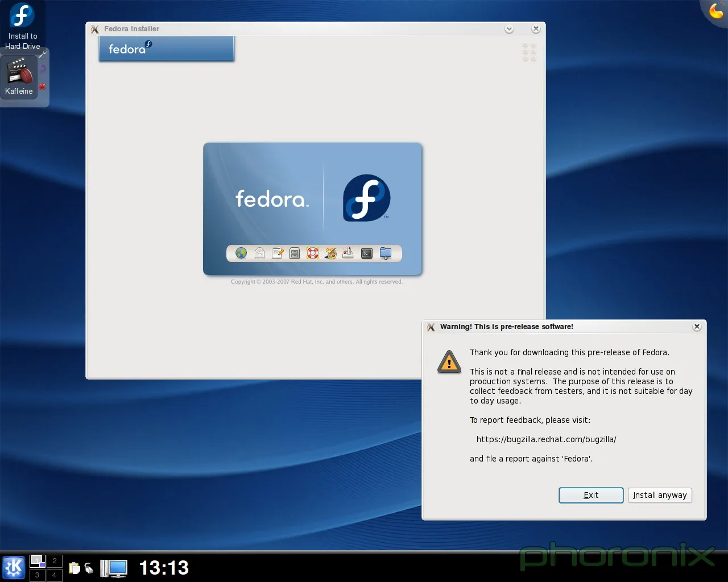
Task: Choose Install anyway in the warning dialog
Action: pyautogui.click(x=660, y=495)
